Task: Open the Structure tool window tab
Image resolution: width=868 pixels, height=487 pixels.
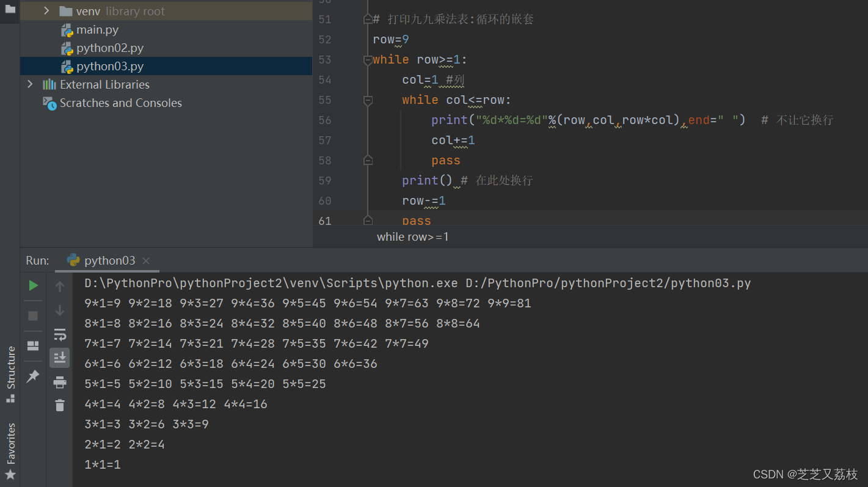Action: click(x=10, y=373)
